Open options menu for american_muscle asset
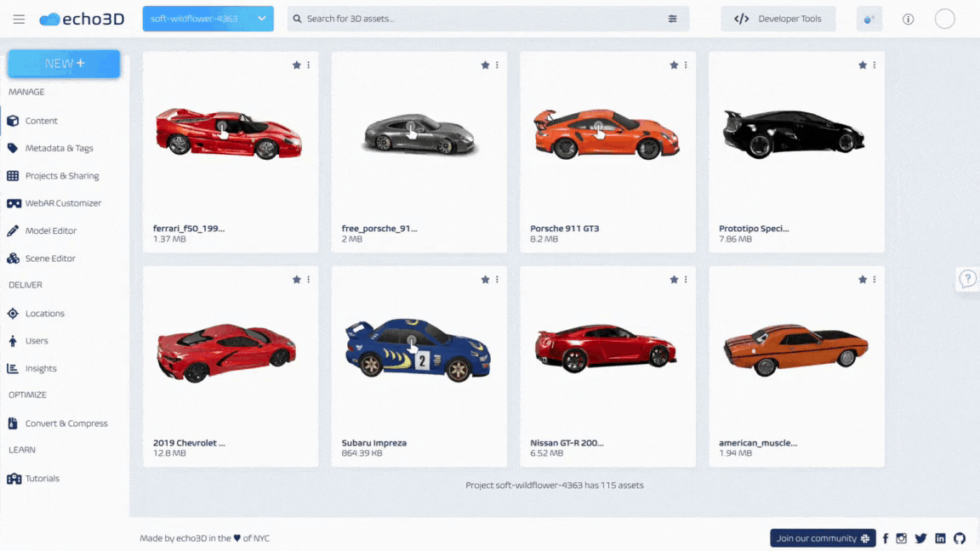 pos(875,280)
